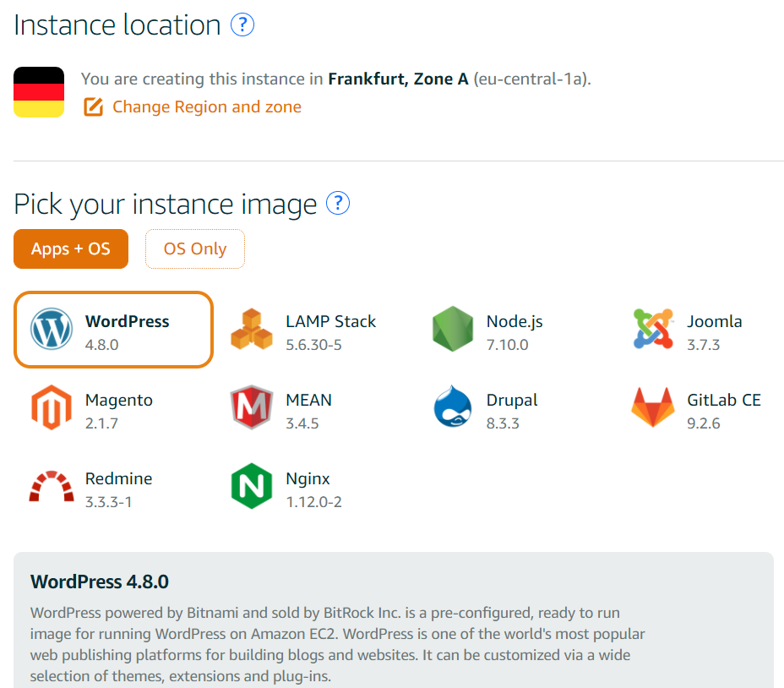Click Drupal version 8.3.3
Viewport: 784px width, 688px height.
[x=503, y=423]
